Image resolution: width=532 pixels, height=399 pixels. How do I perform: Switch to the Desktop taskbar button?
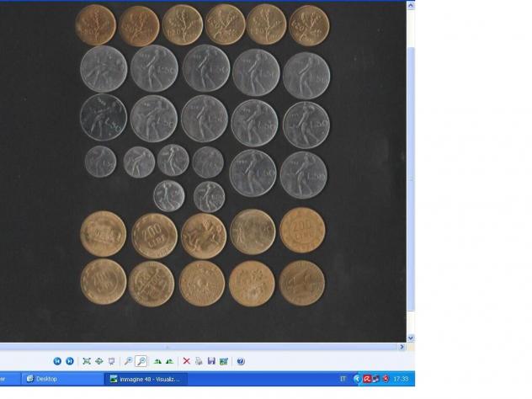pos(62,379)
